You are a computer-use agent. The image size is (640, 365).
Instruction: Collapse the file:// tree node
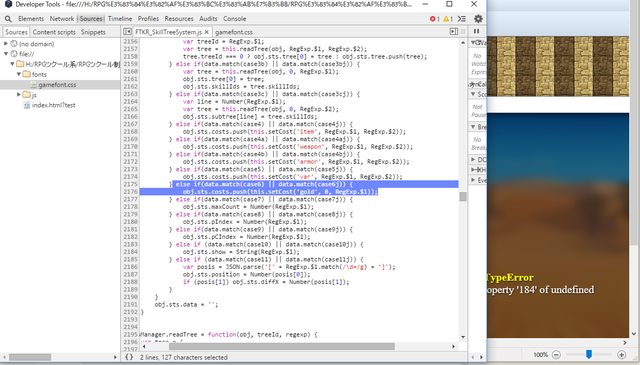(6, 54)
